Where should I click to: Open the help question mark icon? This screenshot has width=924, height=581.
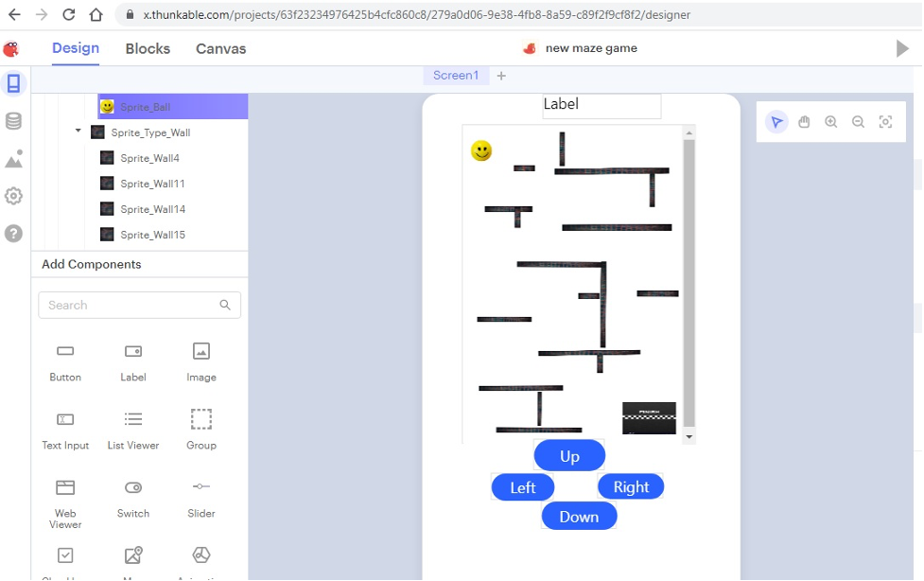tap(13, 234)
